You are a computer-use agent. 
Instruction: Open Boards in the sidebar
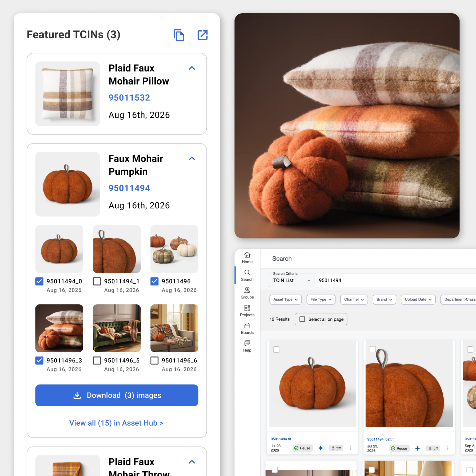point(247,329)
